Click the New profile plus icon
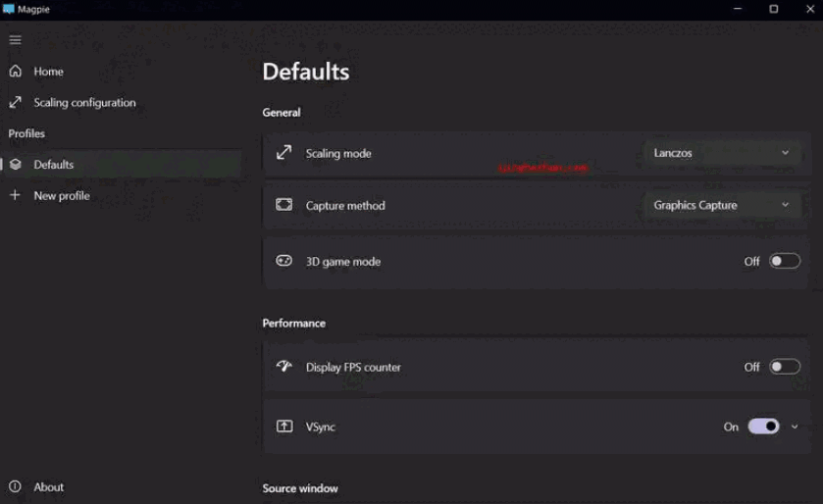The image size is (823, 504). click(15, 195)
